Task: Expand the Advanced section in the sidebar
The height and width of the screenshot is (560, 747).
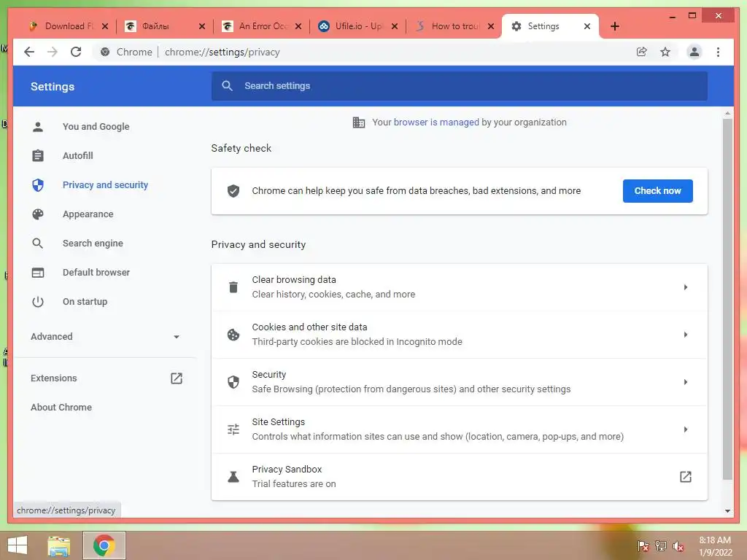Action: point(105,337)
